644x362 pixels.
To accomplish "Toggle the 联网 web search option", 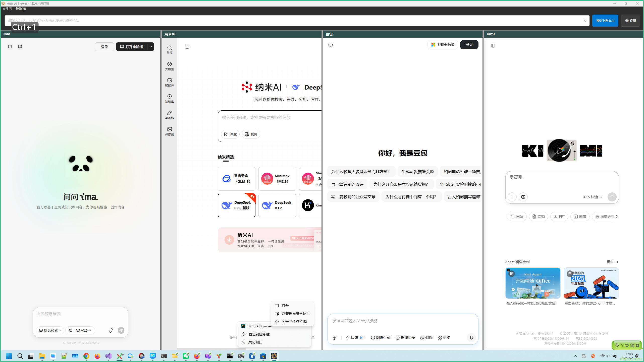I will pyautogui.click(x=251, y=134).
